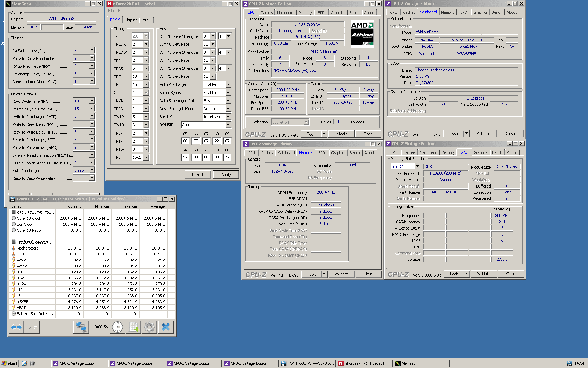The width and height of the screenshot is (588, 368).
Task: Click the 14:34 clock in system tray
Action: tap(579, 363)
